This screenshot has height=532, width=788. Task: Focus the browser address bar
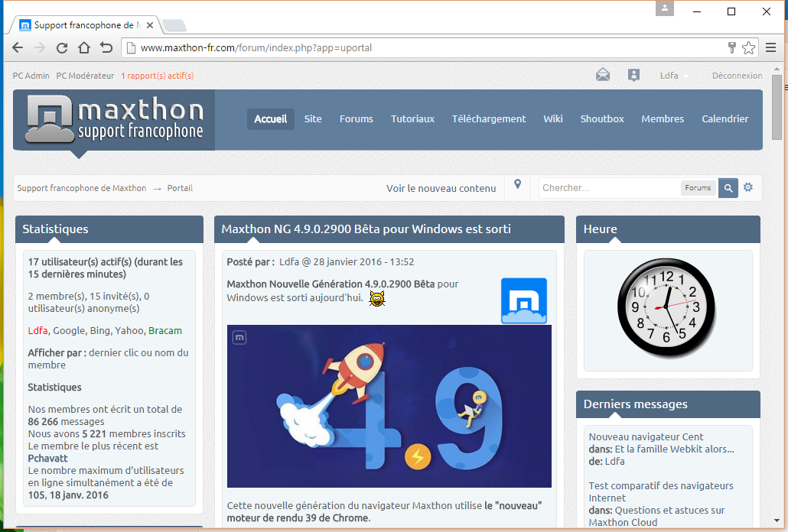point(422,47)
